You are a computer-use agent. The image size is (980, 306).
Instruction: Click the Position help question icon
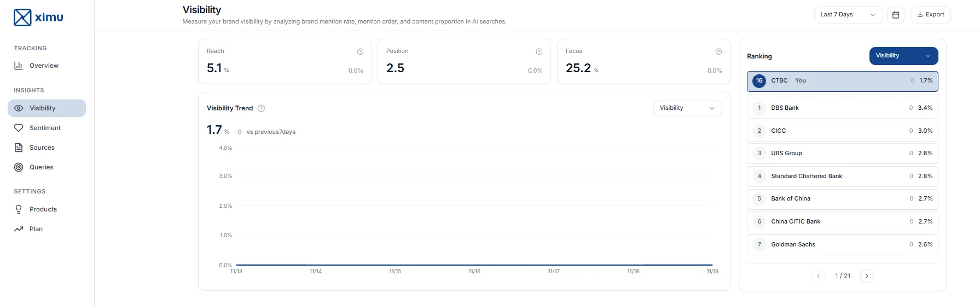[539, 51]
